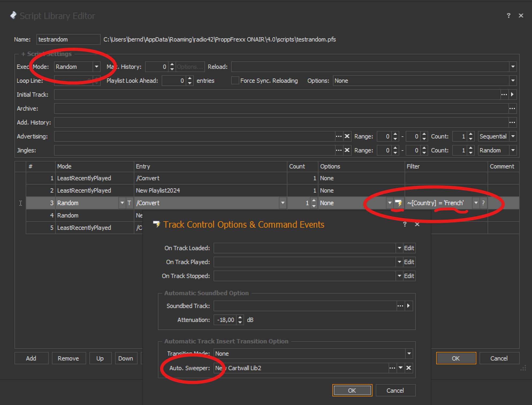Confirm Script Library Editor with OK

(456, 358)
